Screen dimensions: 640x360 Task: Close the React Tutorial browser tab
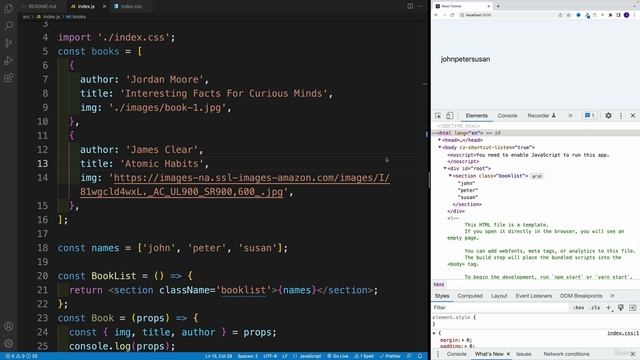(x=489, y=6)
